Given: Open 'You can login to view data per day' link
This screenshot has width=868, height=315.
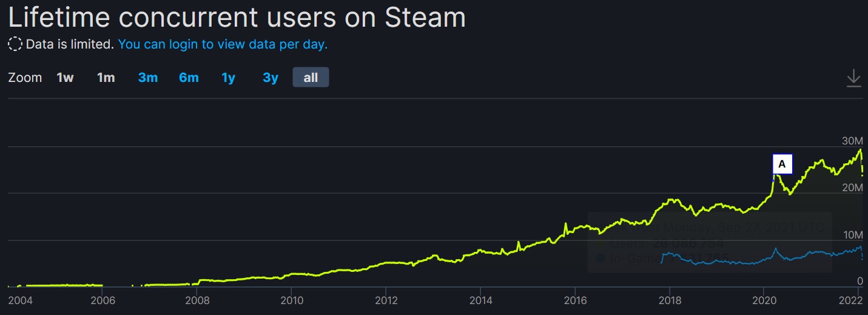Looking at the screenshot, I should 223,44.
